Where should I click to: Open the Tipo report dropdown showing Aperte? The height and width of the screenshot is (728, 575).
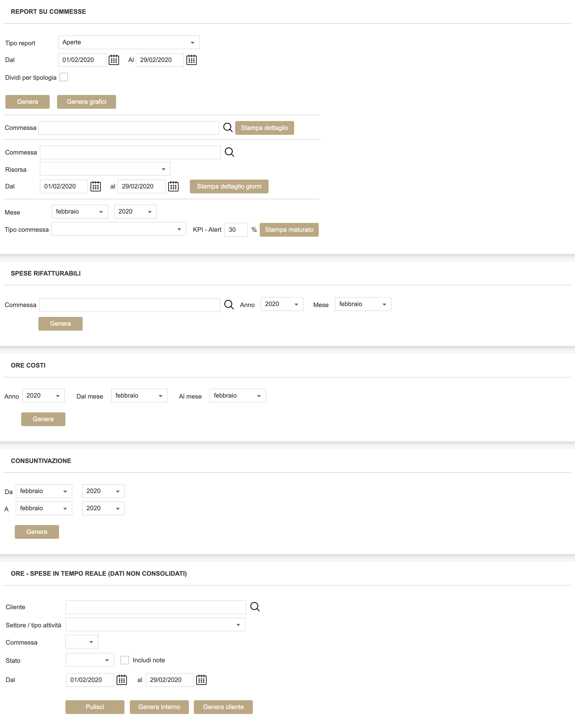tap(129, 42)
